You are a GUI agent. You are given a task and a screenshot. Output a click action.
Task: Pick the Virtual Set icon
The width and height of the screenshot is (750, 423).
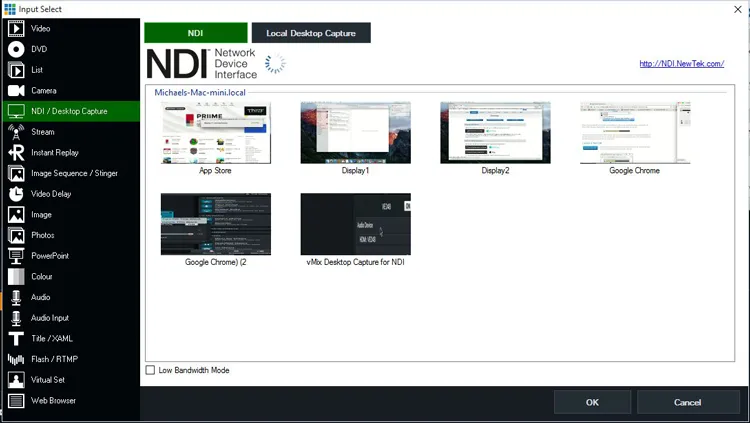(16, 380)
